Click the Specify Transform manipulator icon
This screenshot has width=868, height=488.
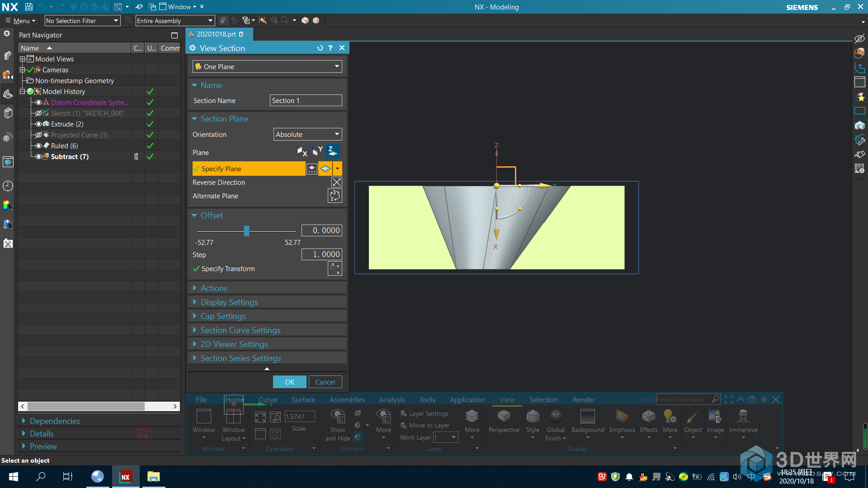click(335, 269)
